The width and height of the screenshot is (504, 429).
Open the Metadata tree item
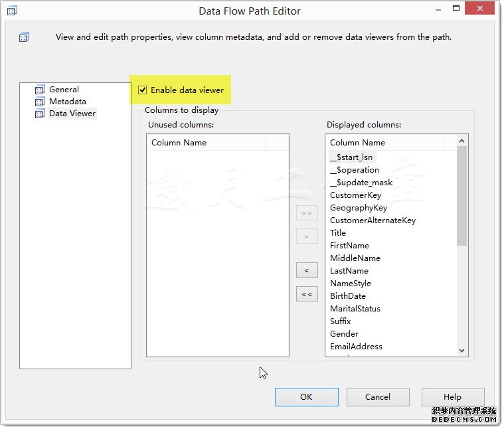click(x=67, y=102)
